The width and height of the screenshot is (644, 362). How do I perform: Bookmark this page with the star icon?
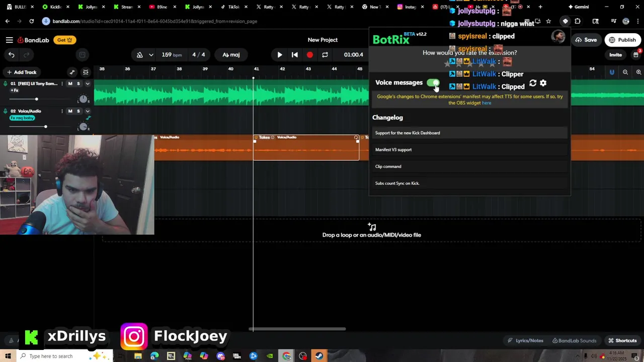[x=548, y=21]
